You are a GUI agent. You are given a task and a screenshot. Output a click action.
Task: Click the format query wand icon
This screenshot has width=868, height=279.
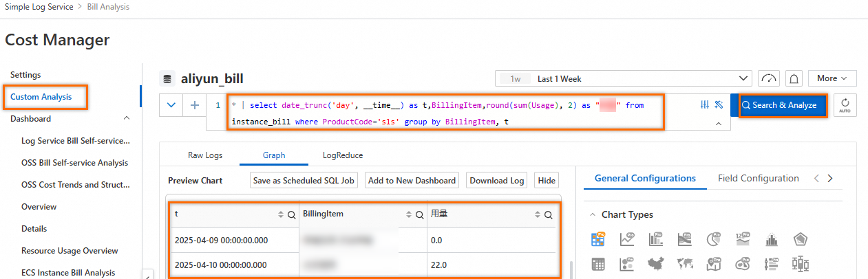(x=719, y=104)
